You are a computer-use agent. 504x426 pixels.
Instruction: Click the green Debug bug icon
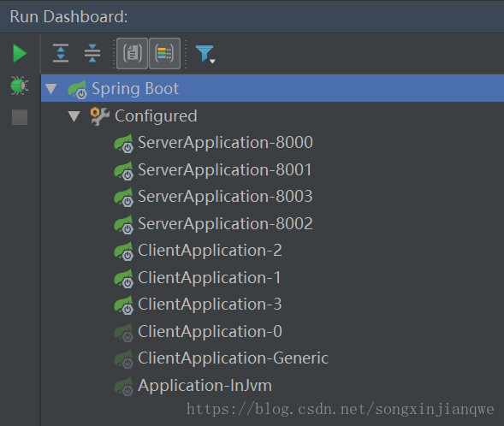tap(20, 86)
